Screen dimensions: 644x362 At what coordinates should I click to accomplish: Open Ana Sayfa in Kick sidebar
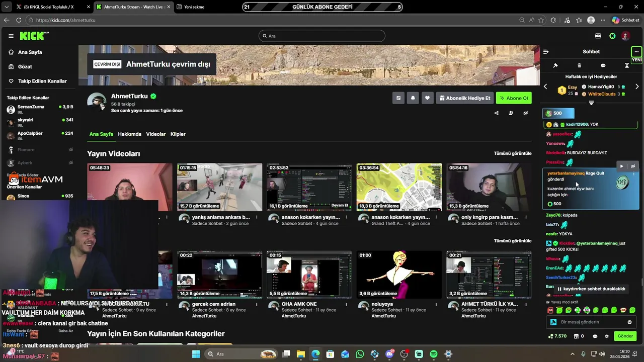tap(30, 52)
